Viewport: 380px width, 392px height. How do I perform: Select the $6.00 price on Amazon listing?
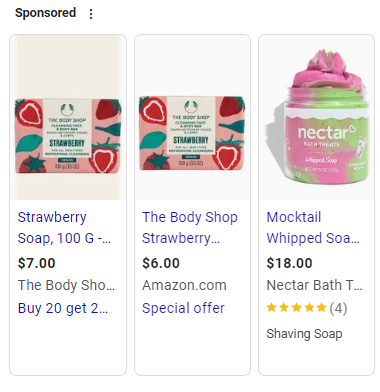point(161,263)
